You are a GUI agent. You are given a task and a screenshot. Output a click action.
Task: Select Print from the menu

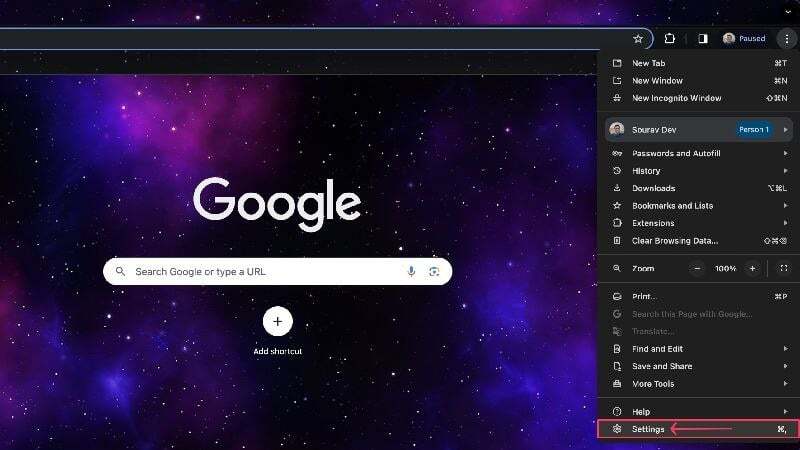(x=698, y=296)
